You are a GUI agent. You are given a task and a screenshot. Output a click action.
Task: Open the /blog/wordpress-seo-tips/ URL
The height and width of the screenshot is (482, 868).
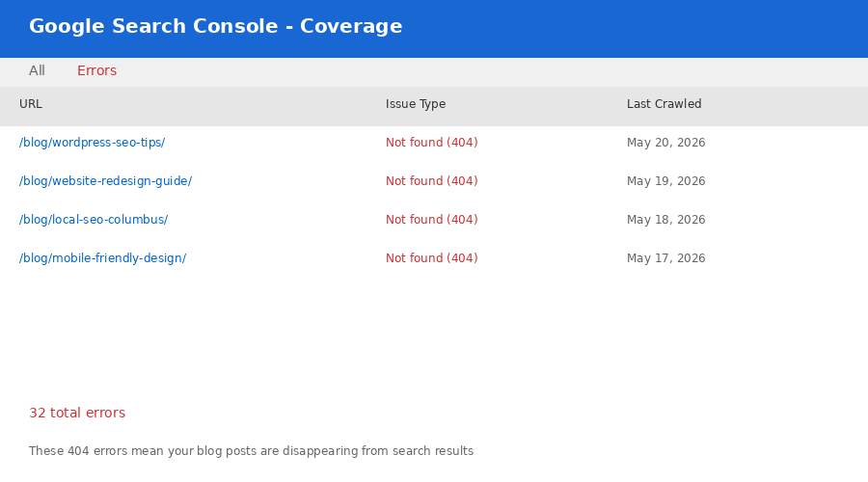click(92, 143)
